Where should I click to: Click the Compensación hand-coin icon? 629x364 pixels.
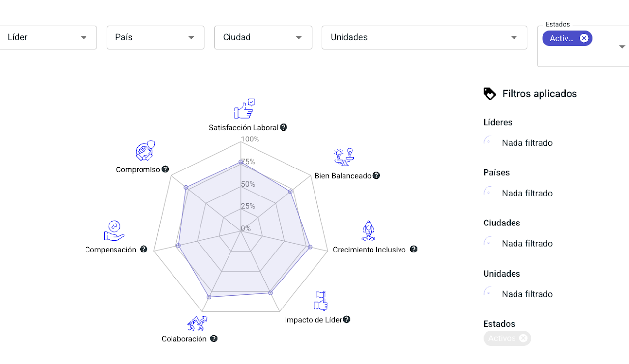[114, 230]
